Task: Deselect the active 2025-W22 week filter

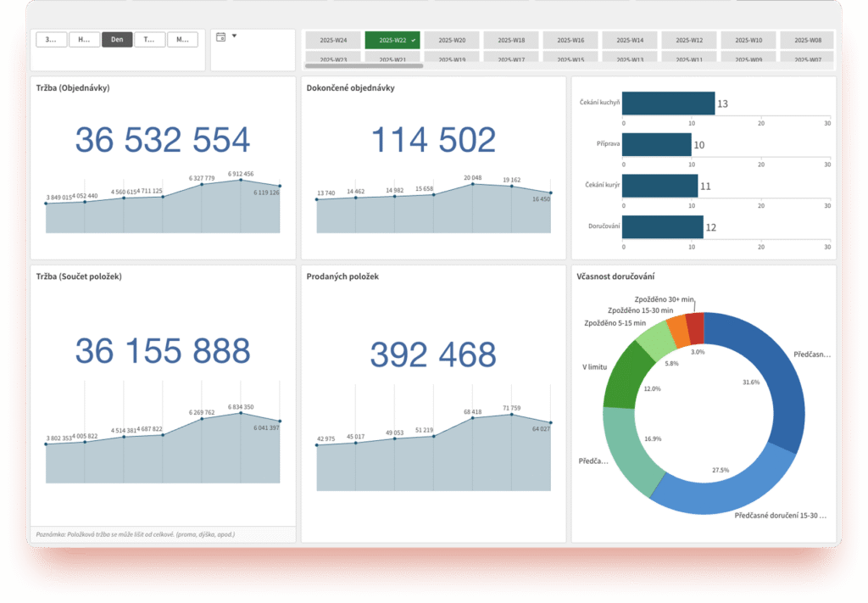Action: [x=392, y=40]
